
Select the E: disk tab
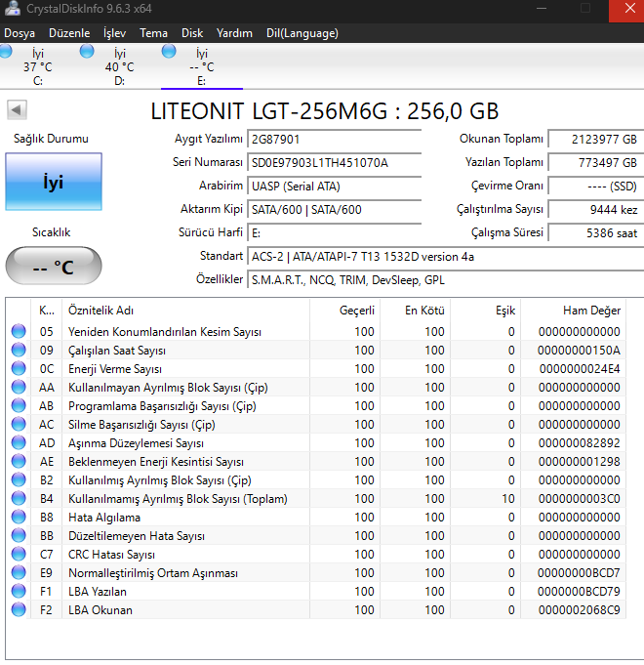(202, 66)
